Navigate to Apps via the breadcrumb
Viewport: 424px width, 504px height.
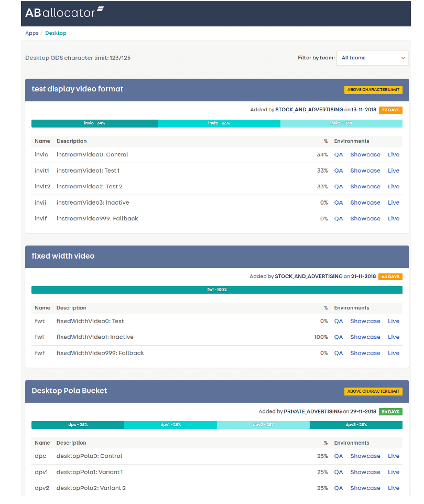click(x=31, y=33)
